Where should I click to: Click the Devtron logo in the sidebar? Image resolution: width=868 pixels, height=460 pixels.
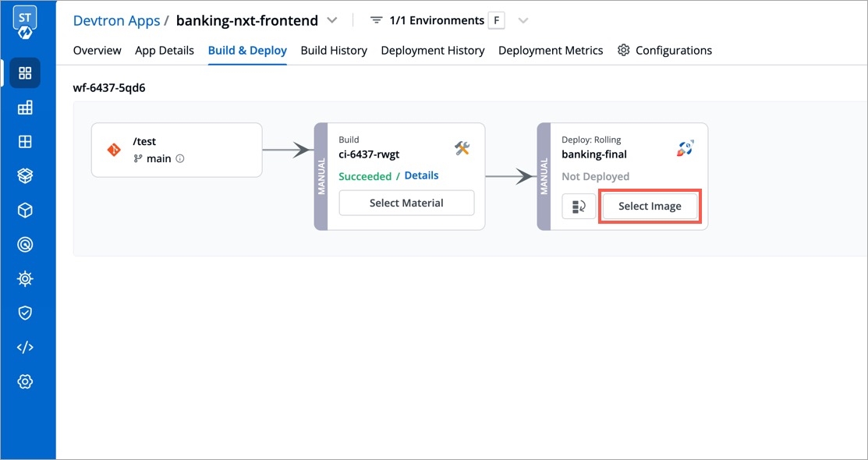point(25,23)
